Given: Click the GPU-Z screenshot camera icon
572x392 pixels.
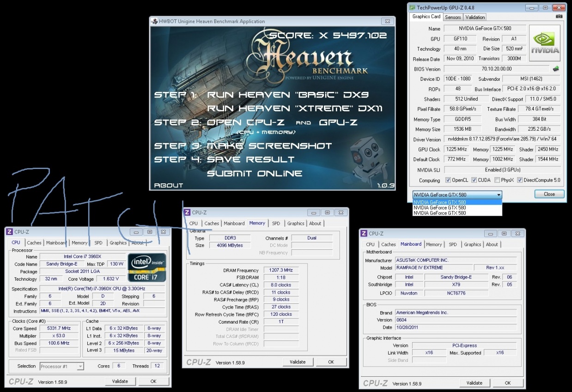Looking at the screenshot, I should [x=559, y=17].
